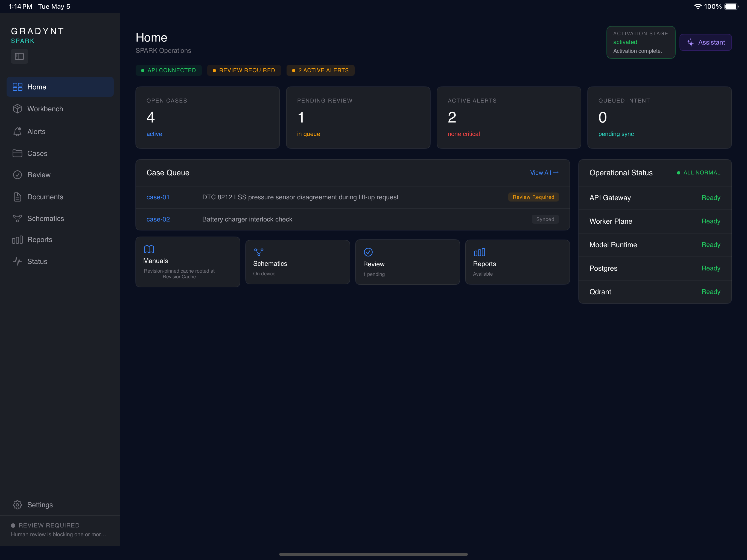747x560 pixels.
Task: Click View All in Case Queue
Action: [544, 173]
